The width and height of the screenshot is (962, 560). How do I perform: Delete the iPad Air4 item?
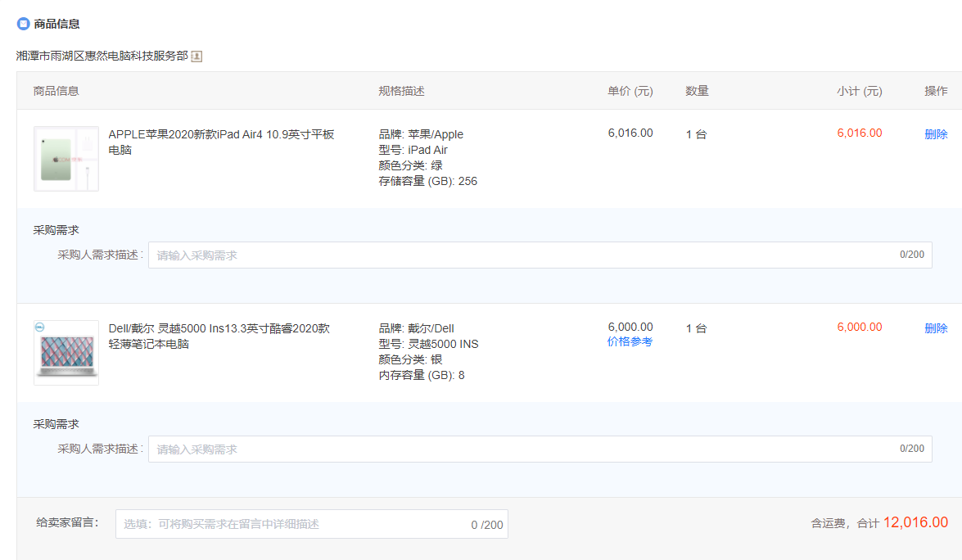pos(936,134)
